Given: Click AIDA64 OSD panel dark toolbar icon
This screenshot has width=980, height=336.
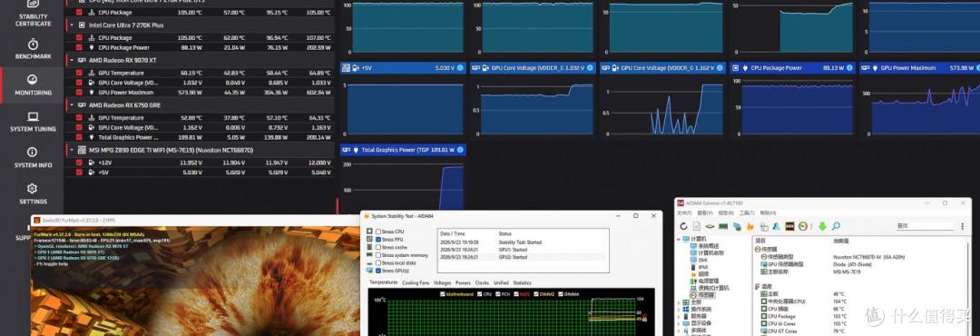Looking at the screenshot, I should tap(789, 226).
